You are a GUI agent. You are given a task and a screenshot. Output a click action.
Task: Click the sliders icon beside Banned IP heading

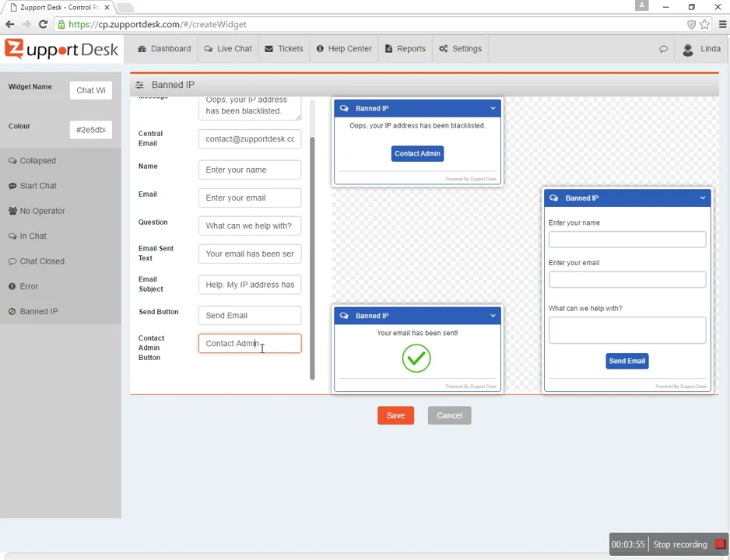coord(139,85)
